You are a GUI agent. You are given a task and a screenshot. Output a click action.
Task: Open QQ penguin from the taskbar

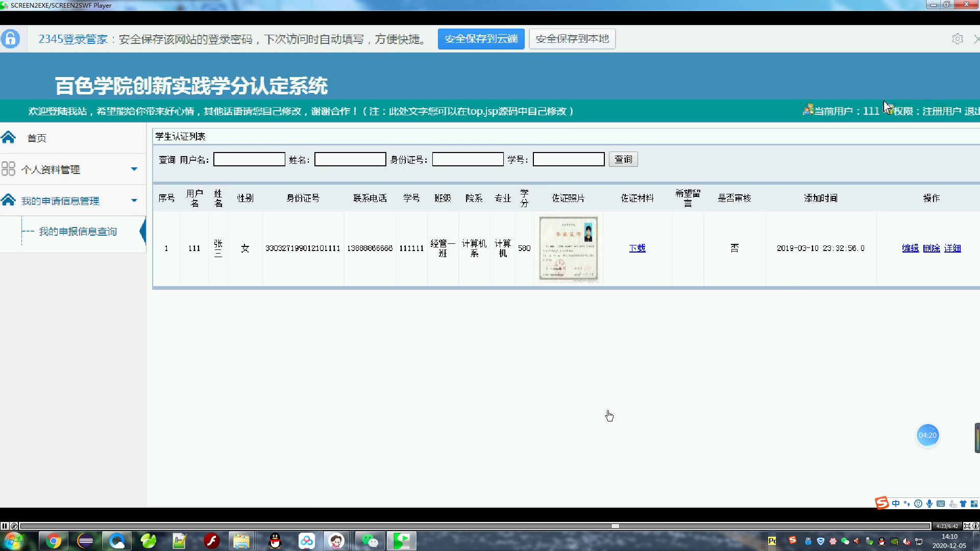tap(275, 541)
